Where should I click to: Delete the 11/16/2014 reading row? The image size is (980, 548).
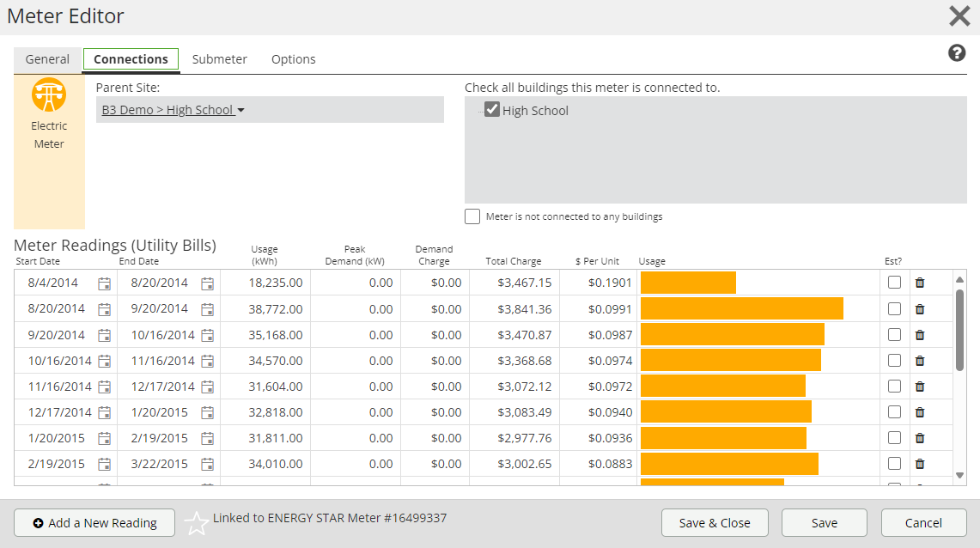pyautogui.click(x=920, y=387)
